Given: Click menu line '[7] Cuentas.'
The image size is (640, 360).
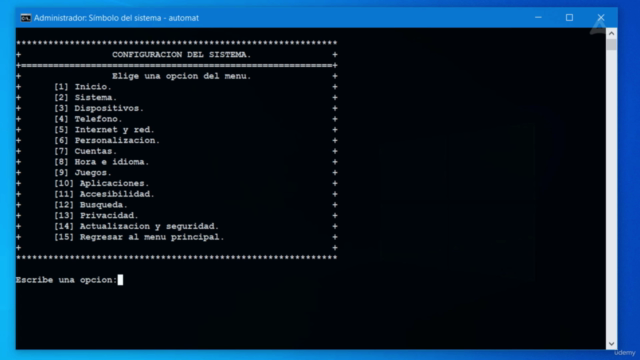Looking at the screenshot, I should pyautogui.click(x=85, y=151).
